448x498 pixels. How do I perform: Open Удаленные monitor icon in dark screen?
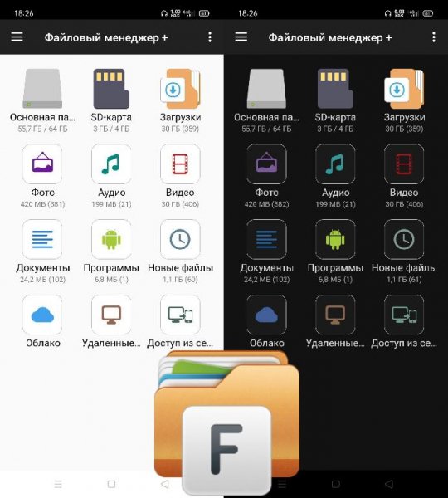click(x=335, y=315)
